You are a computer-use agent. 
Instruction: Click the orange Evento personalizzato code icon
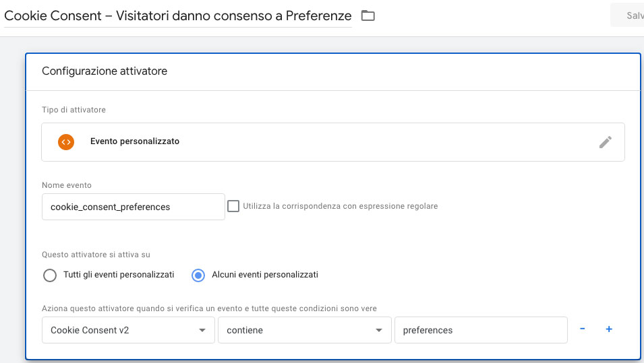[x=66, y=142]
